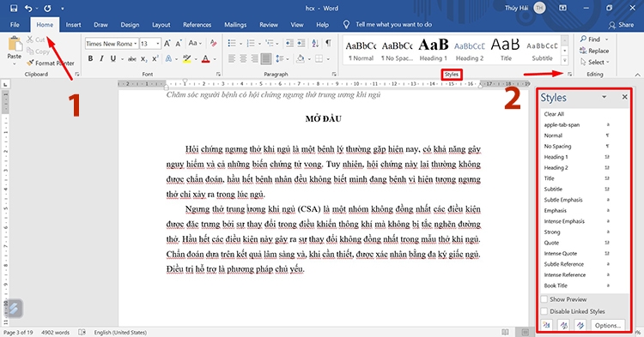Screen dimensions: 644x337
Task: Open the Styles pane options dropdown arrow
Action: pos(605,97)
